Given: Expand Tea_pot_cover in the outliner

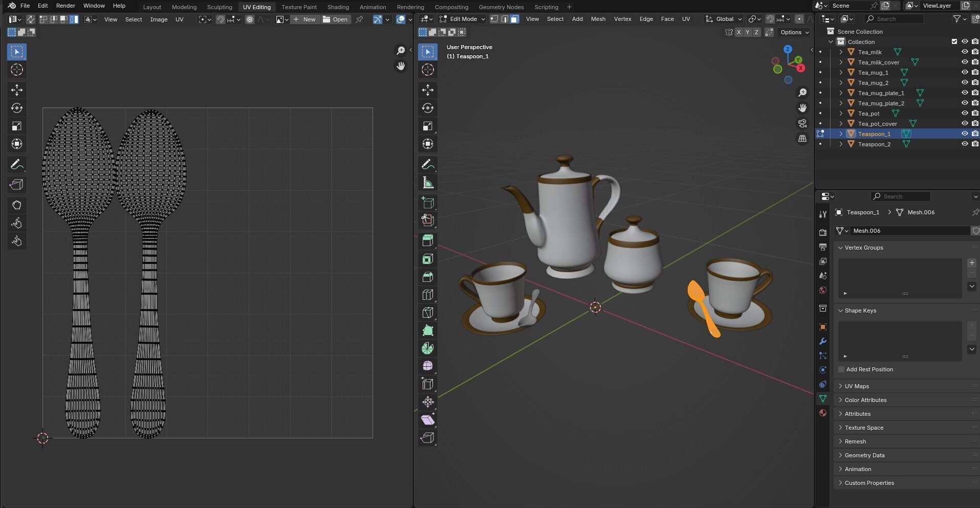Looking at the screenshot, I should coord(841,123).
